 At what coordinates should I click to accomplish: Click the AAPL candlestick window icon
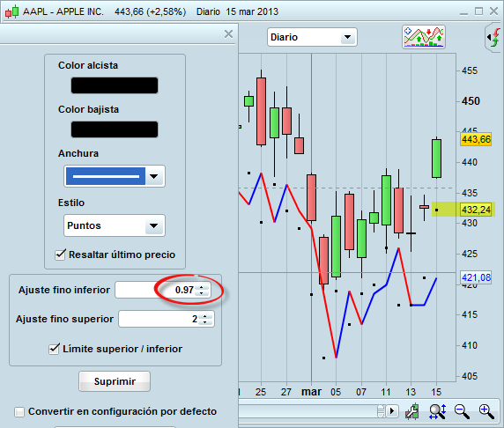pyautogui.click(x=11, y=12)
